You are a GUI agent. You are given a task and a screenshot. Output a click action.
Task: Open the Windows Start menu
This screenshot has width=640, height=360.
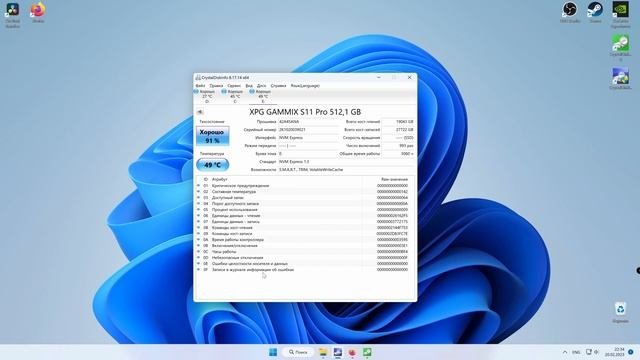click(x=273, y=352)
